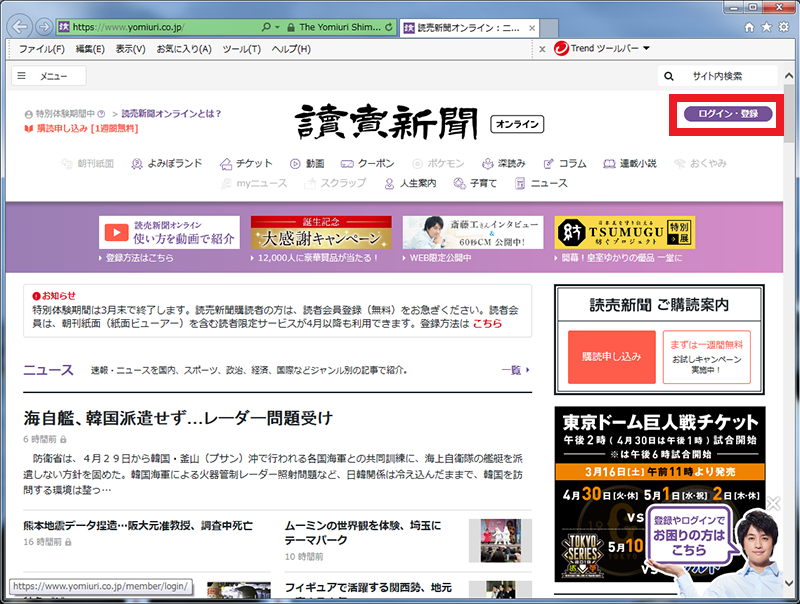Open the ヘルプ(H) menu

[291, 49]
